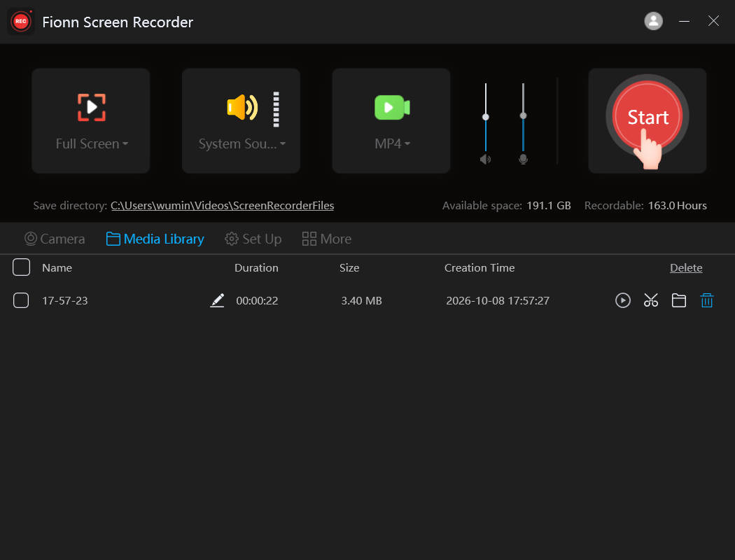Click the Recordable 163.0 Hours value
The height and width of the screenshot is (560, 735).
click(x=678, y=206)
